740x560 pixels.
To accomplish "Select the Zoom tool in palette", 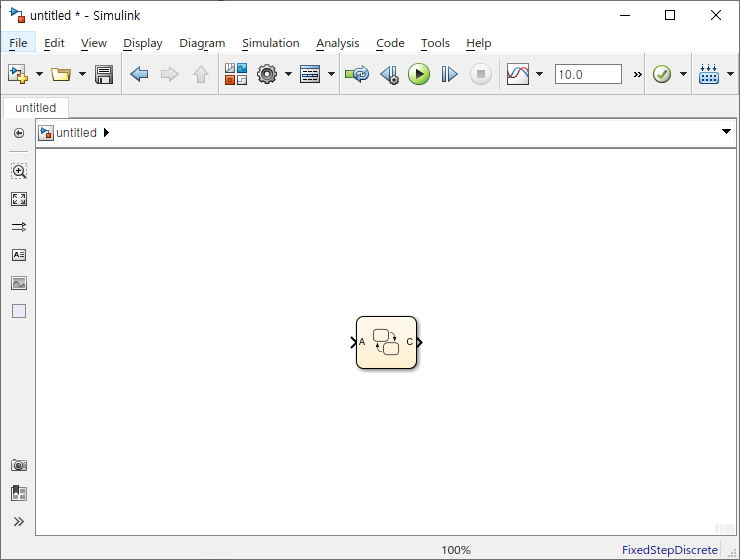I will click(x=19, y=171).
